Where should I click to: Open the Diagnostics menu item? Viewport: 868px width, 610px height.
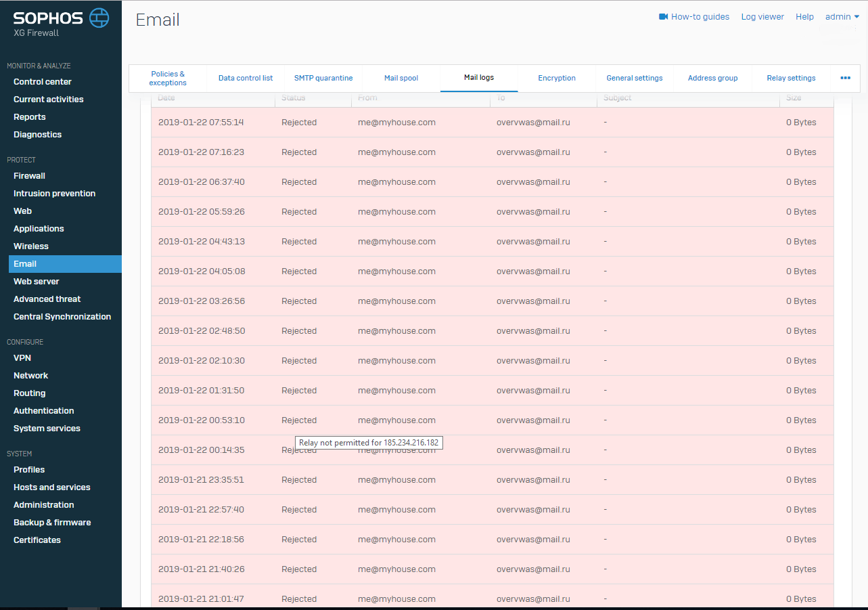click(37, 134)
